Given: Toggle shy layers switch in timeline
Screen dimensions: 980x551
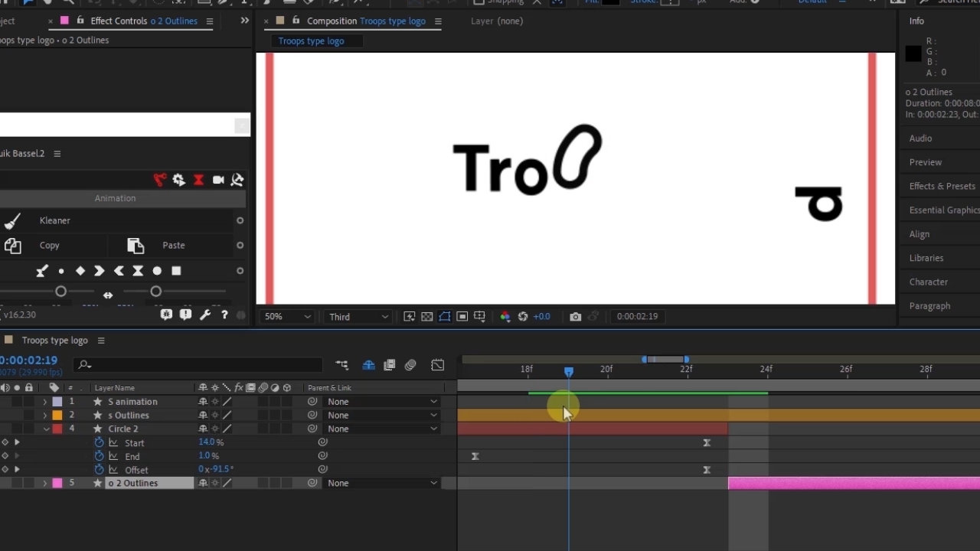Looking at the screenshot, I should tap(368, 366).
